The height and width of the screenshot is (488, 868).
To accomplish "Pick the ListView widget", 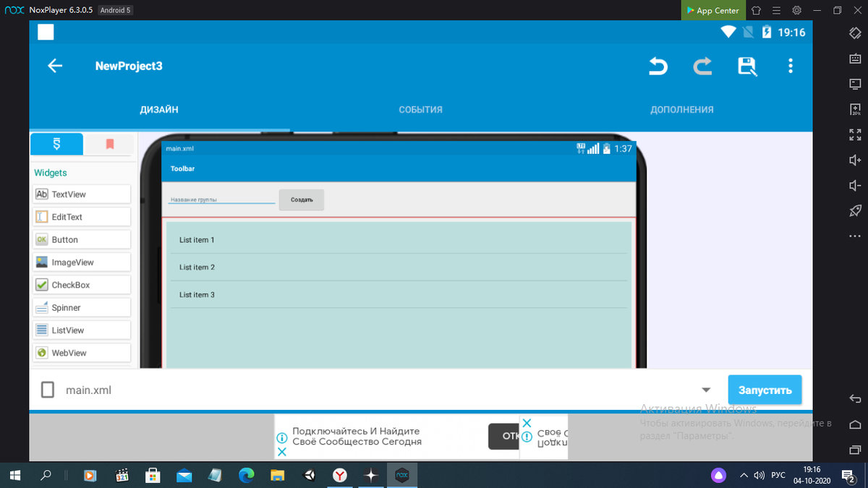I will click(x=82, y=330).
